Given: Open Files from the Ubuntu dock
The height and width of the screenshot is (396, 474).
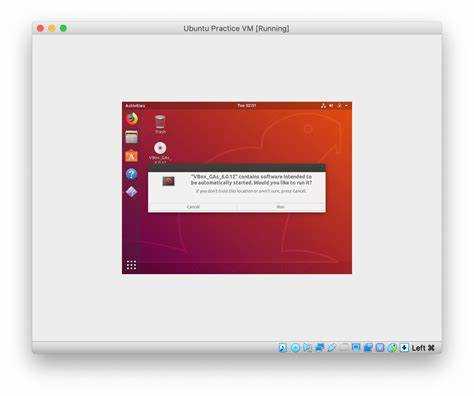Looking at the screenshot, I should pyautogui.click(x=131, y=137).
